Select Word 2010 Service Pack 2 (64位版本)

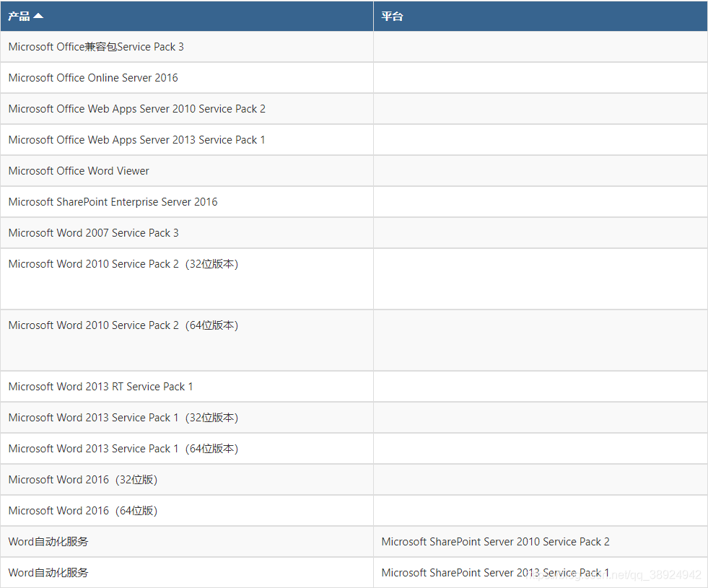(x=123, y=325)
